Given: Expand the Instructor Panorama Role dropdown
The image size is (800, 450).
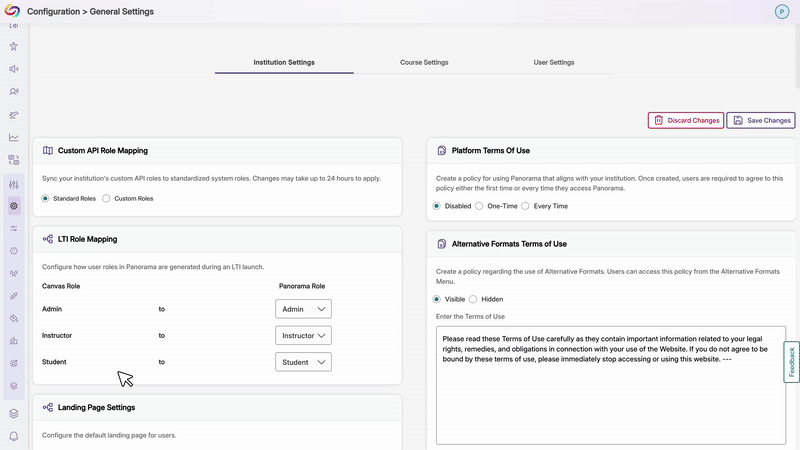Looking at the screenshot, I should [x=303, y=336].
